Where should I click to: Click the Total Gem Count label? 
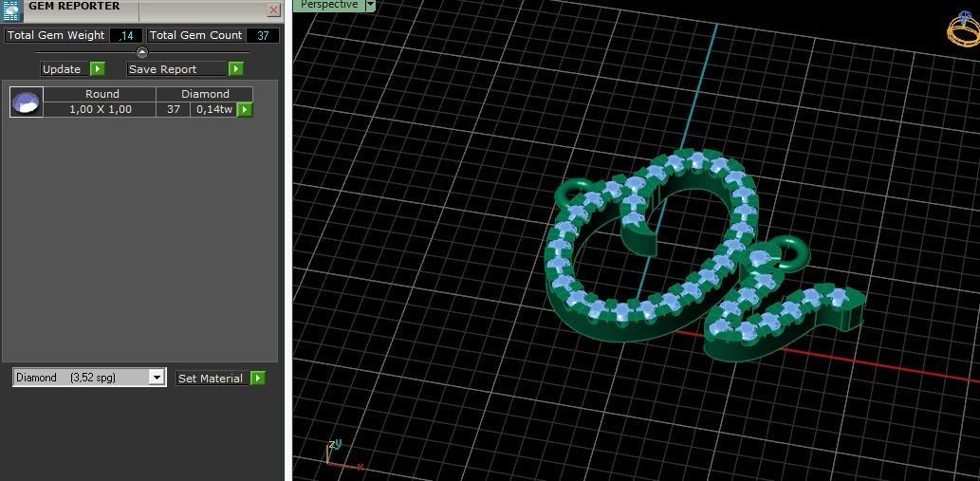(195, 36)
